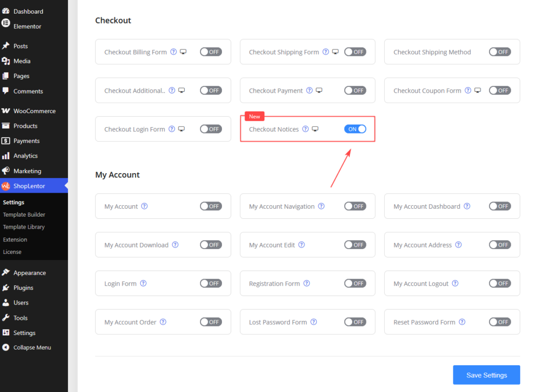Click the Payments dollar icon
Image resolution: width=536 pixels, height=392 pixels.
pyautogui.click(x=6, y=140)
